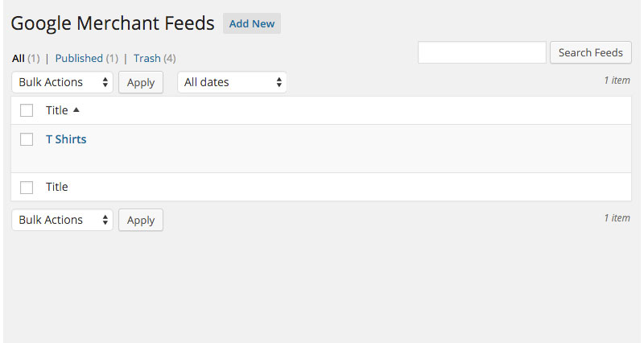This screenshot has height=343, width=644.
Task: Open the T Shirts feed link
Action: click(x=66, y=139)
